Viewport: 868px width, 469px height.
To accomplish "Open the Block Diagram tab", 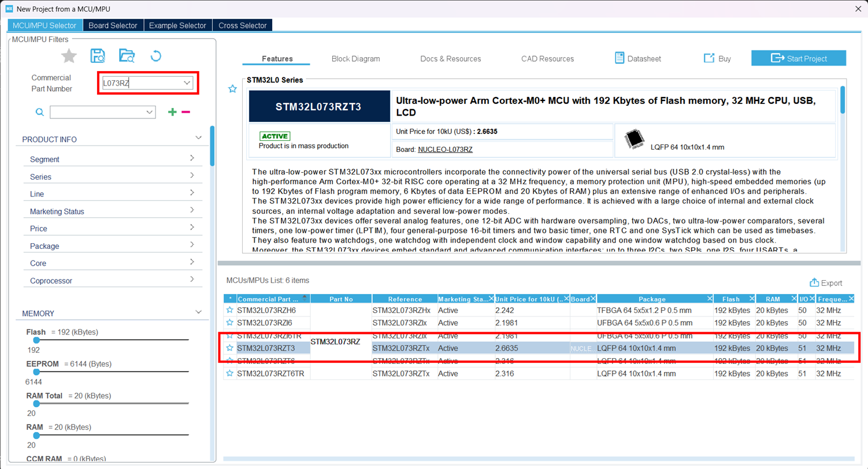I will coord(355,58).
